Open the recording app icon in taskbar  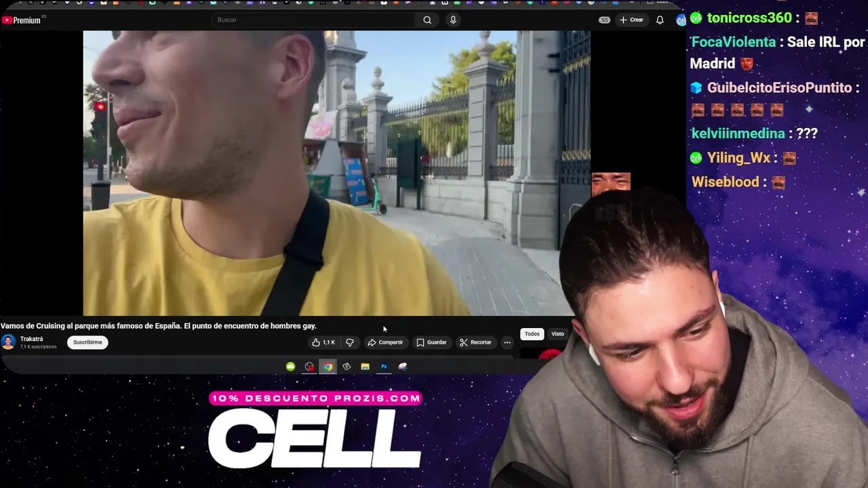coord(309,367)
